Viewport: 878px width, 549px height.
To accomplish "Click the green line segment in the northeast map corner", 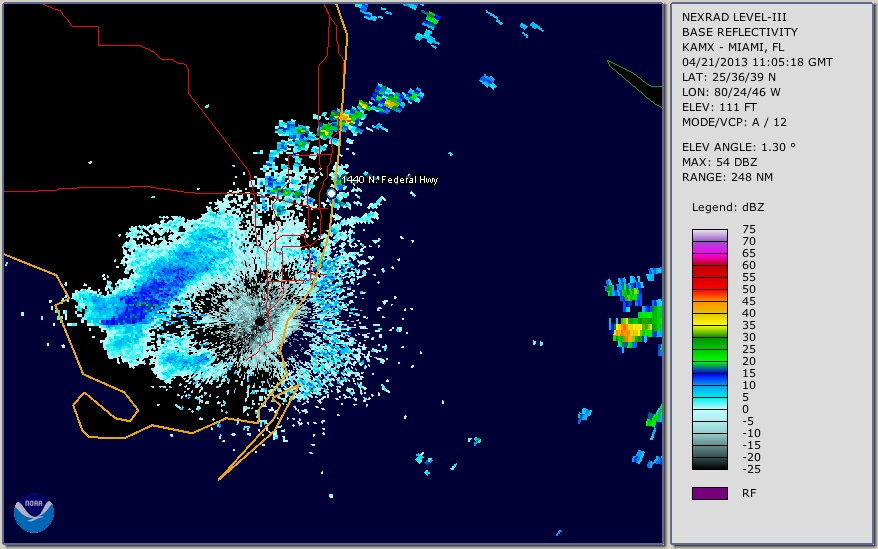I will pos(634,82).
